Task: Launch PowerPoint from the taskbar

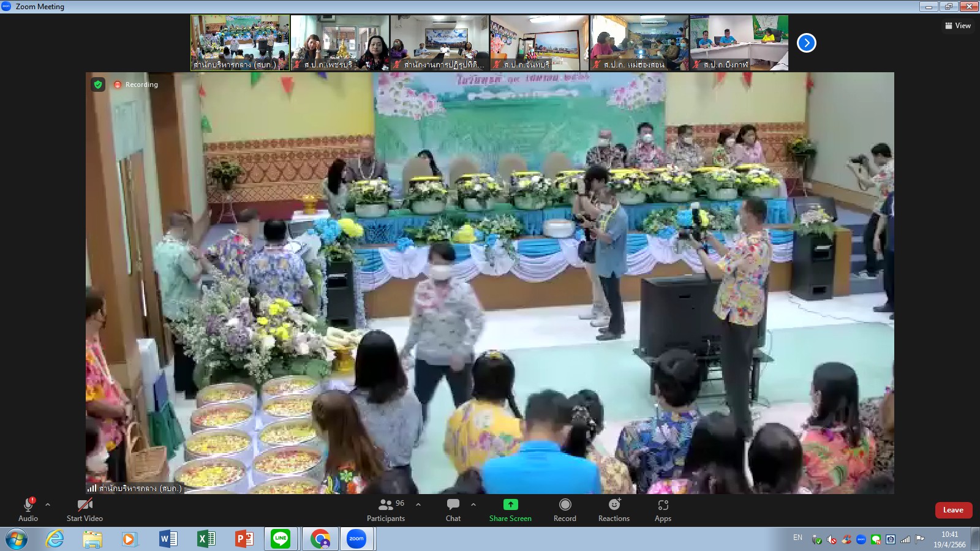Action: (244, 539)
